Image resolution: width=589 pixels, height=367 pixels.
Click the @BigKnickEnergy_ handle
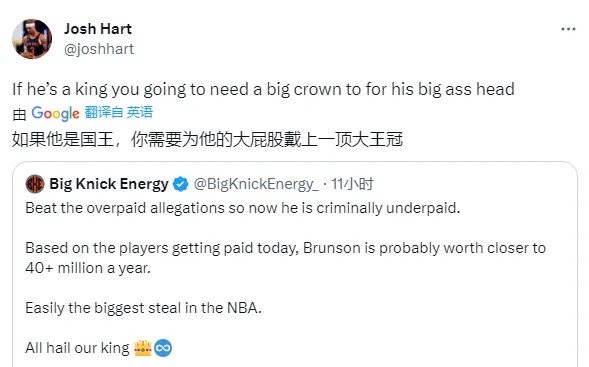[x=256, y=184]
